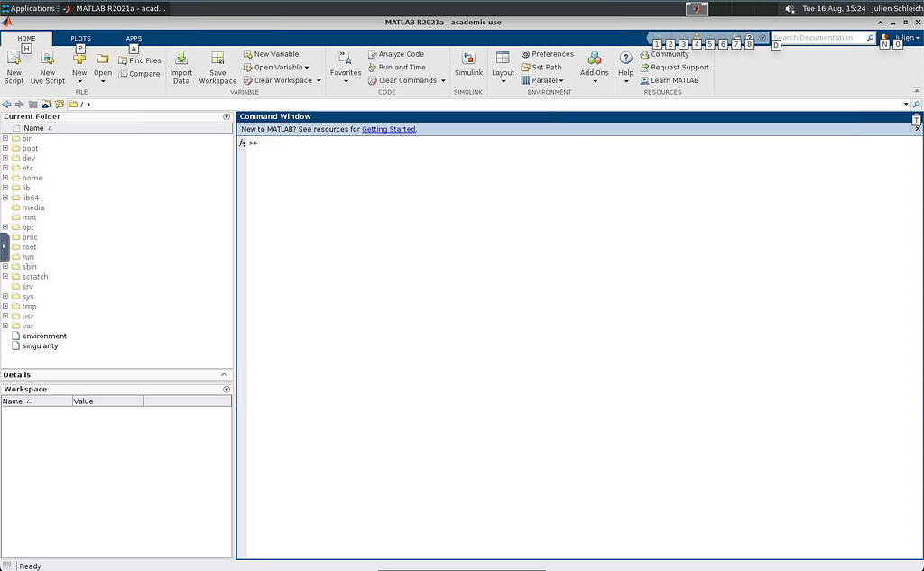Open the Clear Workspace dropdown arrow
This screenshot has width=924, height=571.
coord(319,80)
